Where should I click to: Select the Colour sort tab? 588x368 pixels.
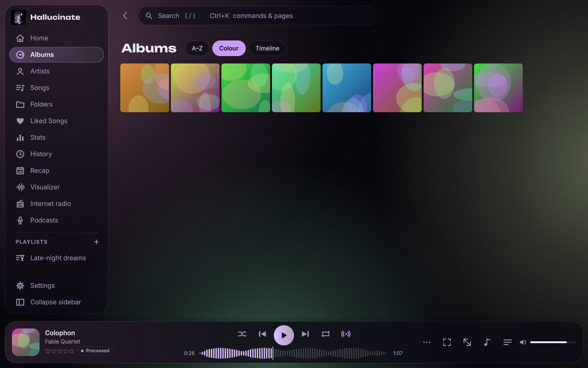click(x=229, y=48)
